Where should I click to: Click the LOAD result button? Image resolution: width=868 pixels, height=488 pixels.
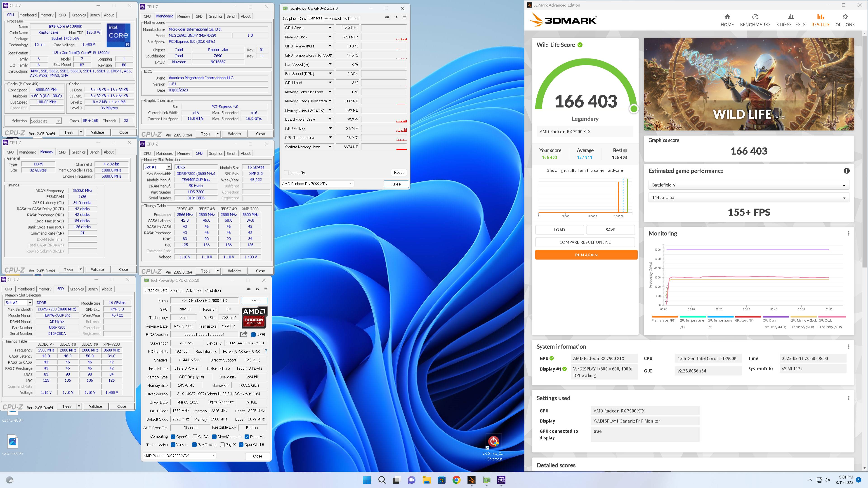tap(559, 230)
